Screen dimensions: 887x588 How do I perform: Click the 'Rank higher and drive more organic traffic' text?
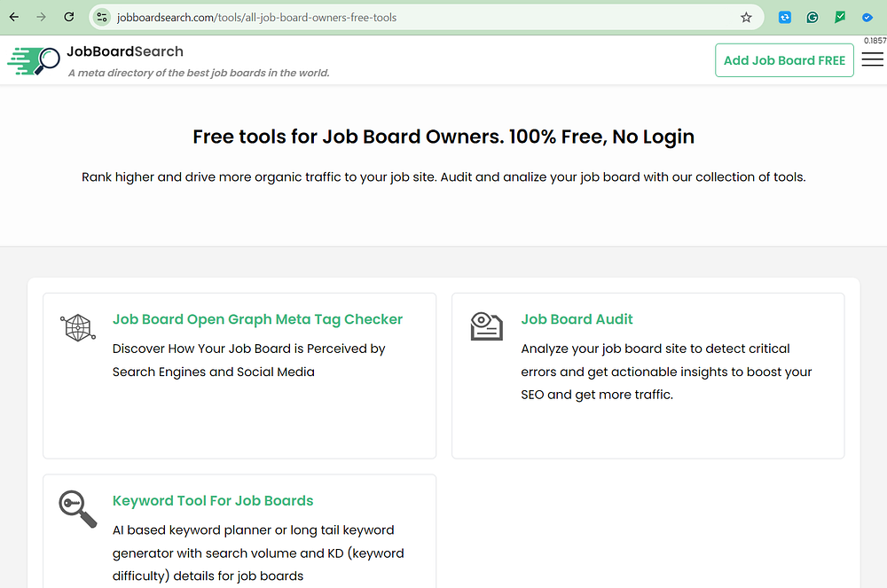[443, 177]
